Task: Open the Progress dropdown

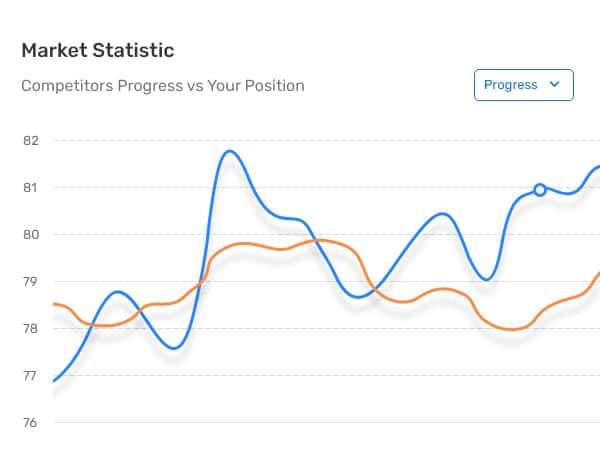Action: pyautogui.click(x=523, y=85)
